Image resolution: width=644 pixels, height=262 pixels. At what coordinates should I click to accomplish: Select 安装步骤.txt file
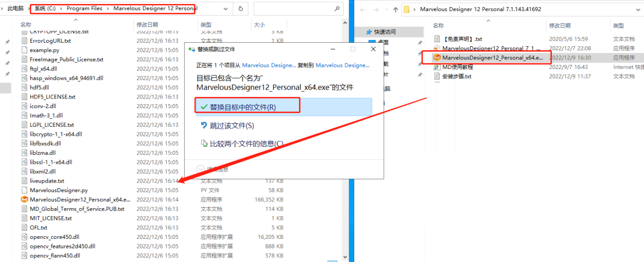(457, 76)
